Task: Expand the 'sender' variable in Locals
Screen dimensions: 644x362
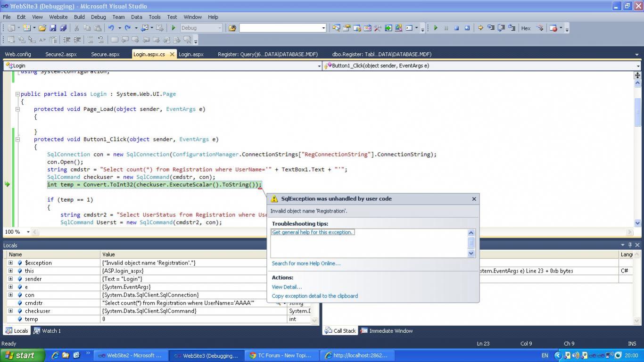Action: coord(10,279)
